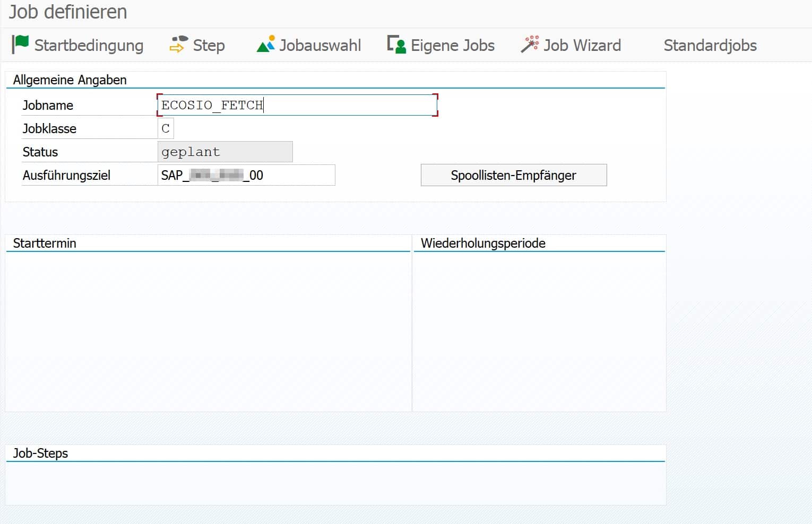The height and width of the screenshot is (524, 812).
Task: Click the Allgemeine Angaben section label
Action: [x=71, y=80]
